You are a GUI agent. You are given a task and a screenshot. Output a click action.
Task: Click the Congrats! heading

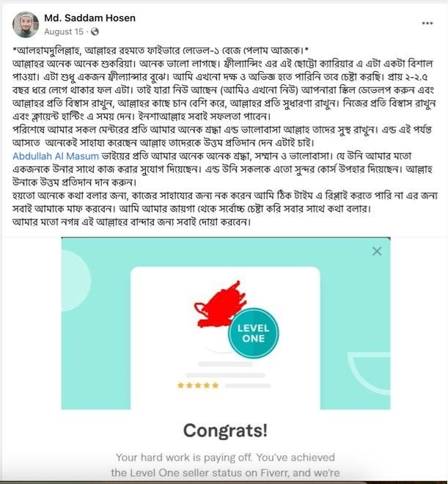[x=226, y=430]
